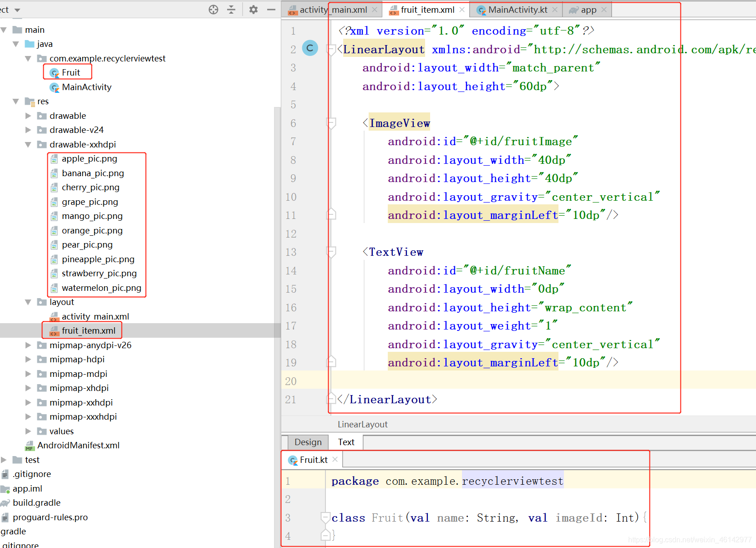Expand the test folder
756x548 pixels.
point(4,460)
